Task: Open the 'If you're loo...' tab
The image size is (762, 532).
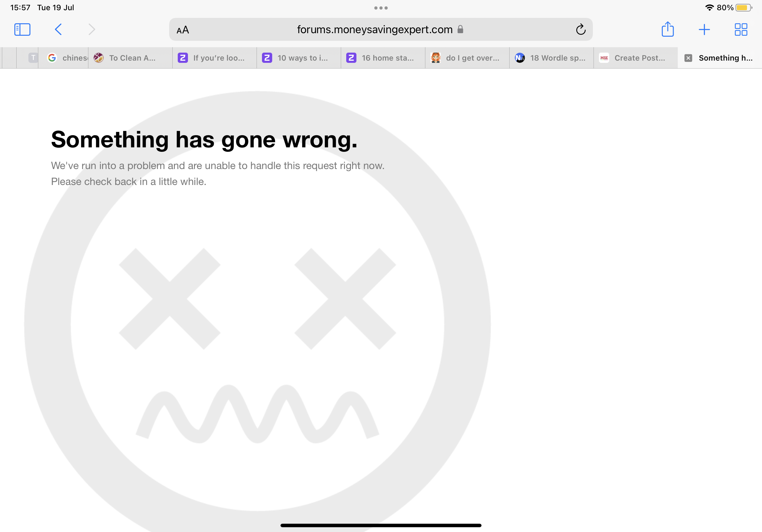Action: (x=214, y=58)
